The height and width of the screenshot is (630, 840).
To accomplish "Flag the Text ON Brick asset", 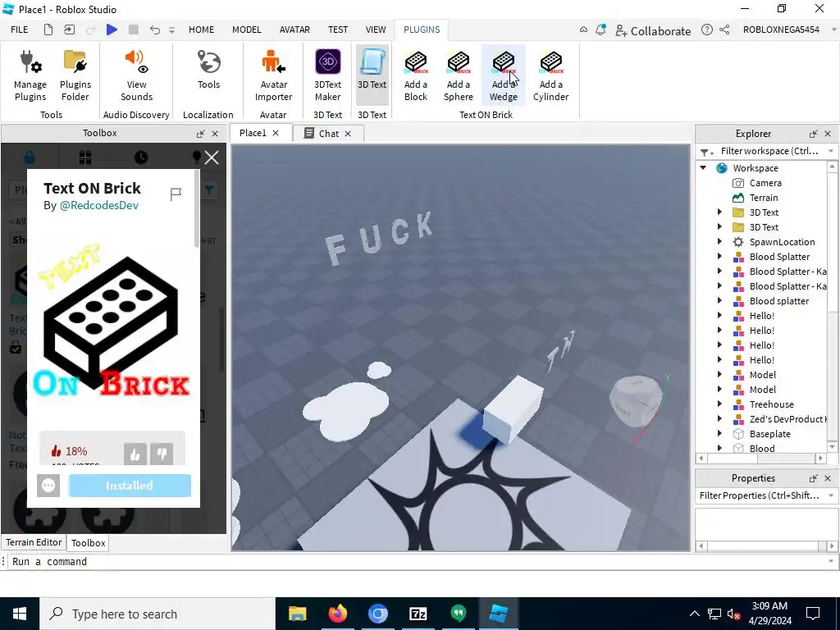I will click(176, 194).
